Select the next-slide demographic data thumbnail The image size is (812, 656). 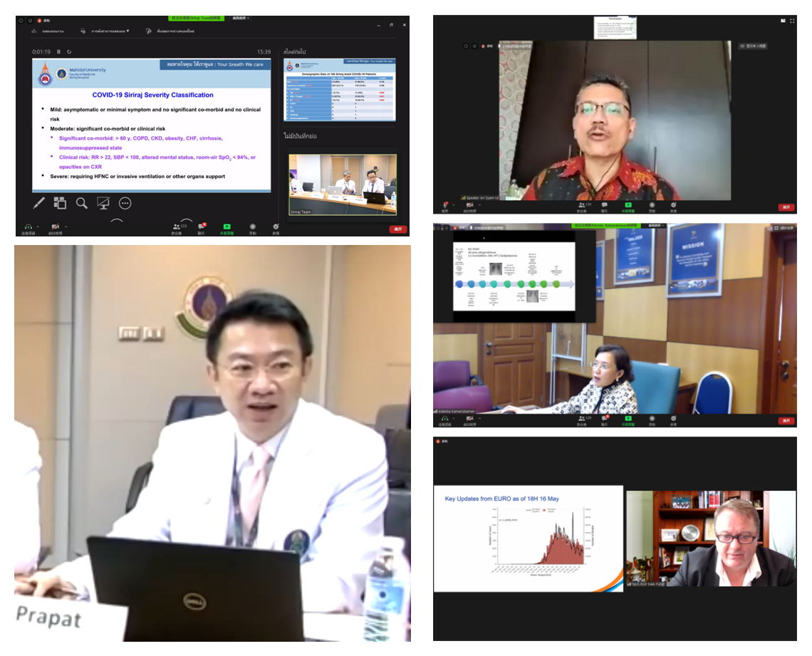(x=340, y=90)
